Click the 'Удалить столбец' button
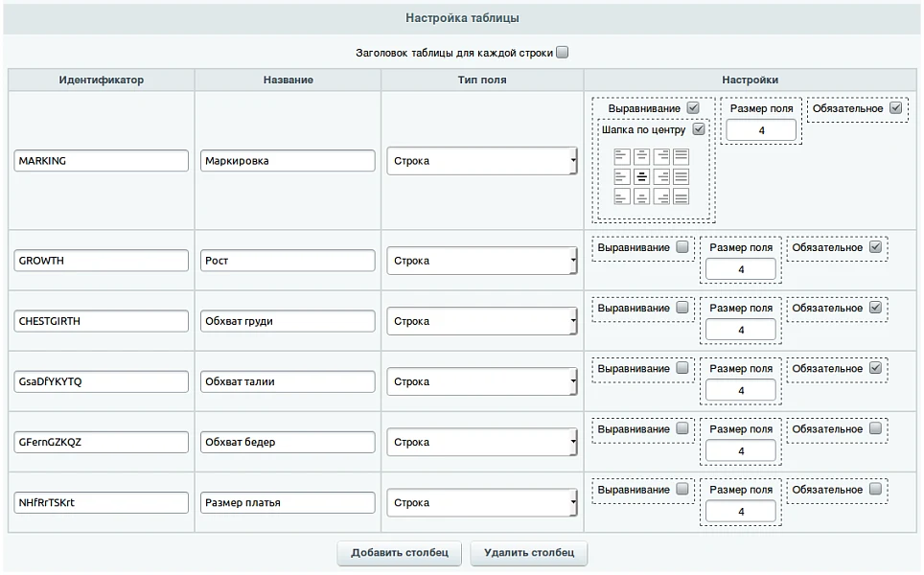924x575 pixels. (529, 553)
